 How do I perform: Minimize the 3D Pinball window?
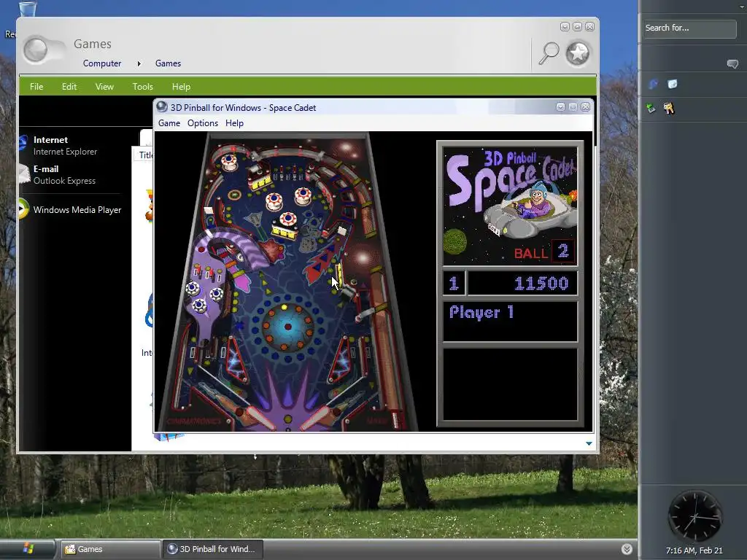pyautogui.click(x=560, y=107)
